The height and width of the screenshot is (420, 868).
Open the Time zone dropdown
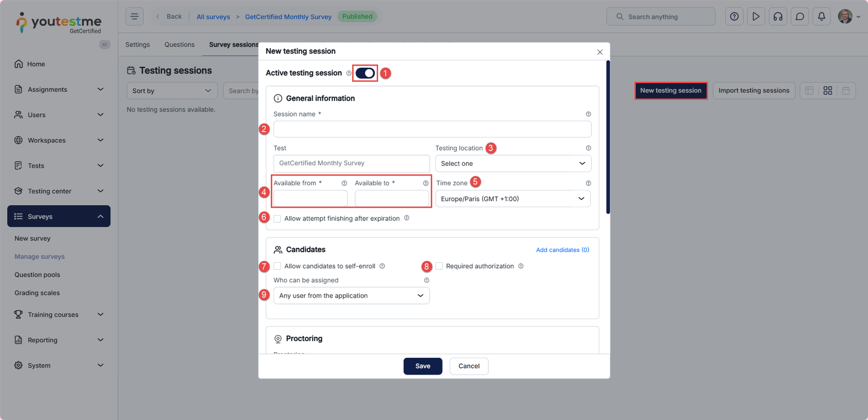click(513, 199)
